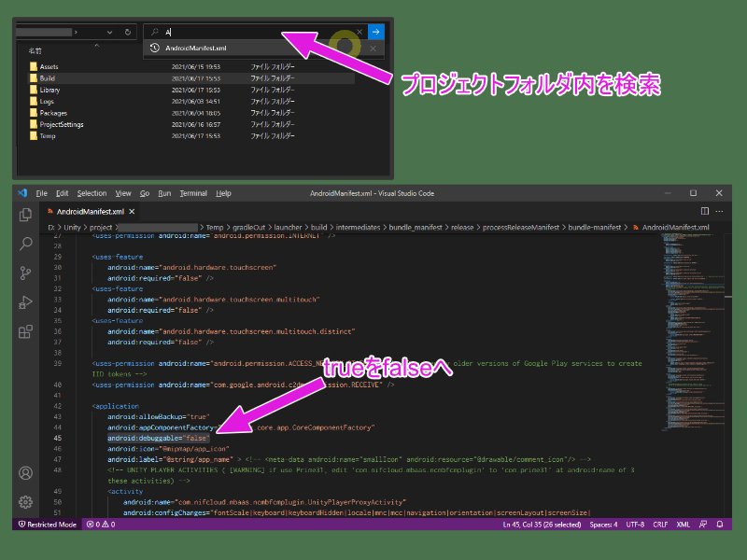
Task: Select the Assets folder
Action: pyautogui.click(x=49, y=66)
